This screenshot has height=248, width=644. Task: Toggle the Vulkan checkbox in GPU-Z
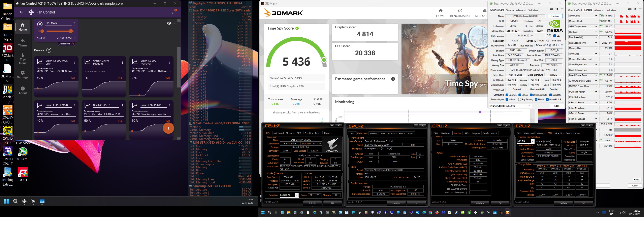(x=507, y=100)
